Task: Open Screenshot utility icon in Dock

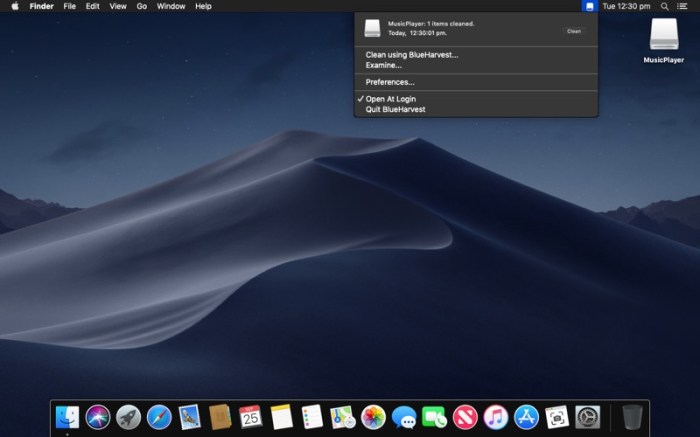Action: coord(557,417)
